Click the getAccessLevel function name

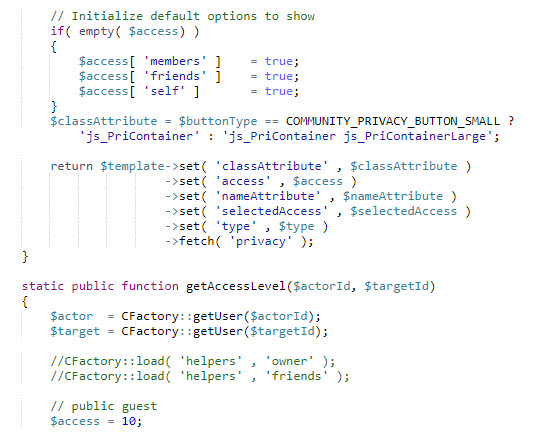pos(236,286)
